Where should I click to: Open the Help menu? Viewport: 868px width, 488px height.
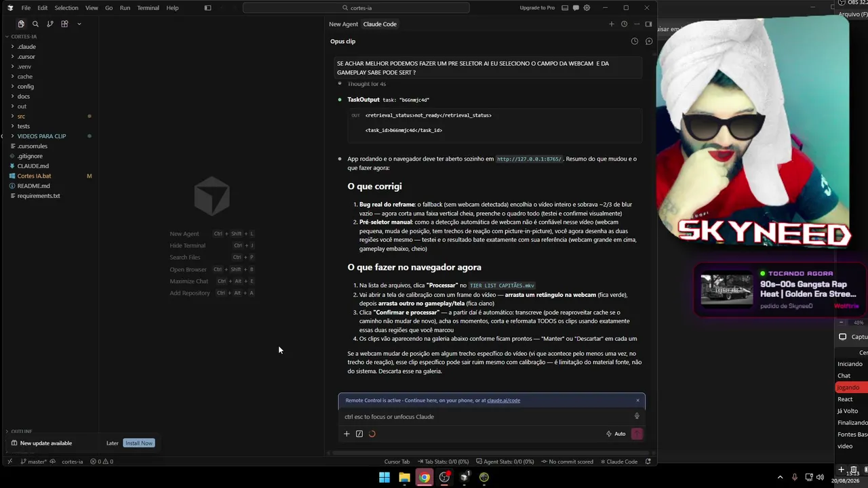click(x=172, y=8)
